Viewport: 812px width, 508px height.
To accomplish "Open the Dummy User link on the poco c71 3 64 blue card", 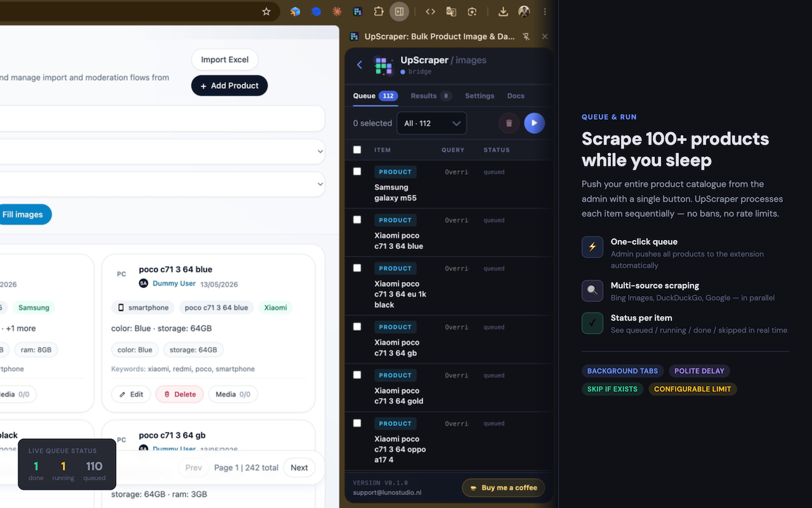I will [174, 284].
